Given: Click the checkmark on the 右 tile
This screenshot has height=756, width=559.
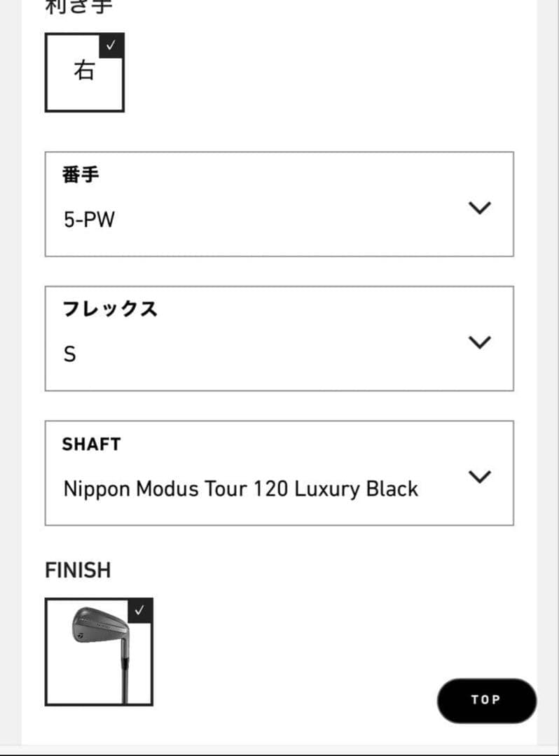Looking at the screenshot, I should 111,46.
